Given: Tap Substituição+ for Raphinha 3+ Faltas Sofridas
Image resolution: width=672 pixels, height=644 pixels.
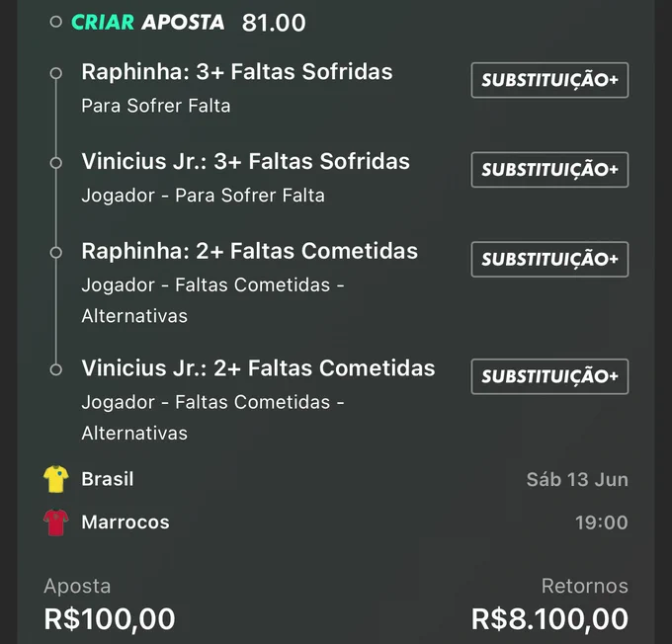Looking at the screenshot, I should coord(549,80).
